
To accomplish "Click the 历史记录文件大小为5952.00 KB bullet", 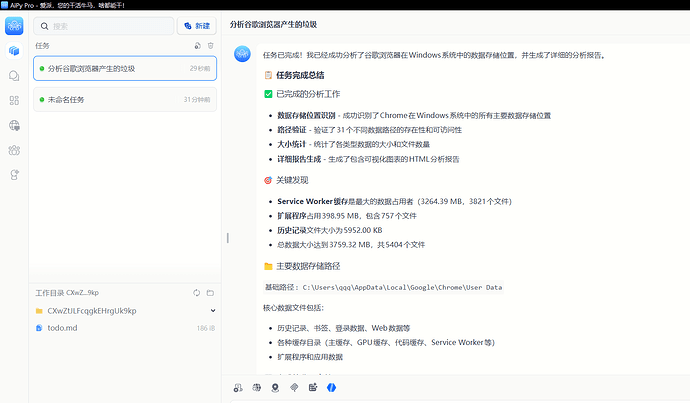I will (330, 230).
